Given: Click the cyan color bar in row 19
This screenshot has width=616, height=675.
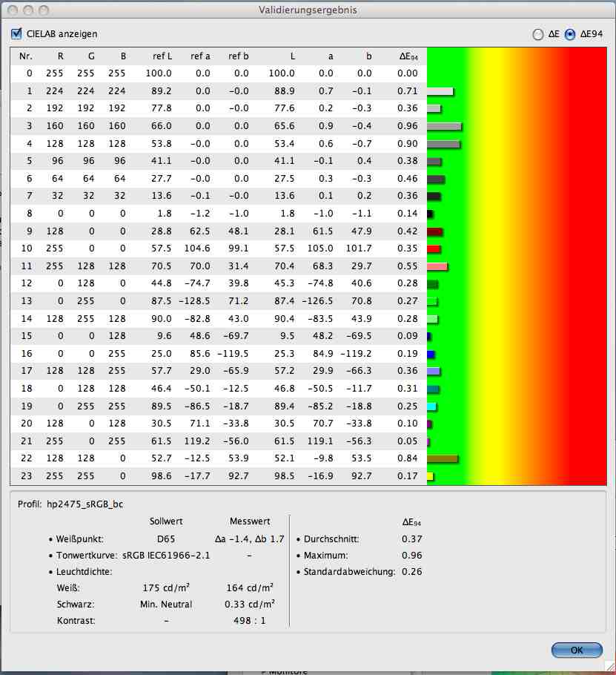Looking at the screenshot, I should [432, 406].
